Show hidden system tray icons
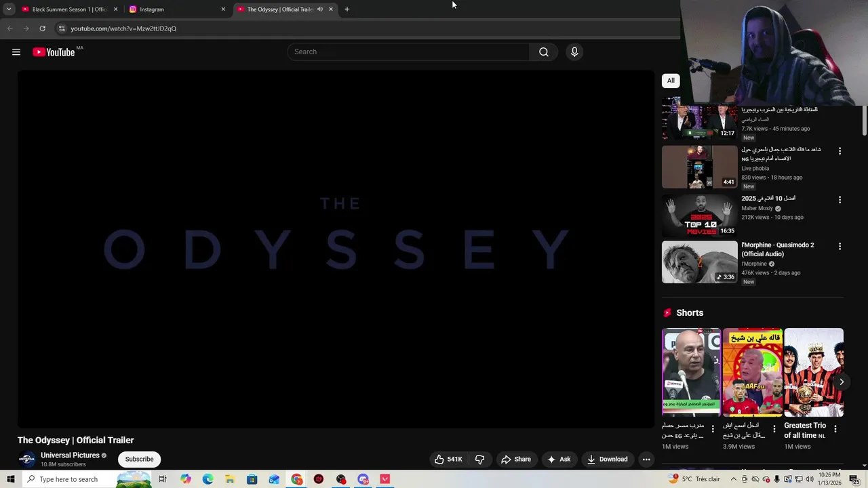Screen dimensions: 868x488 [x=734, y=479]
